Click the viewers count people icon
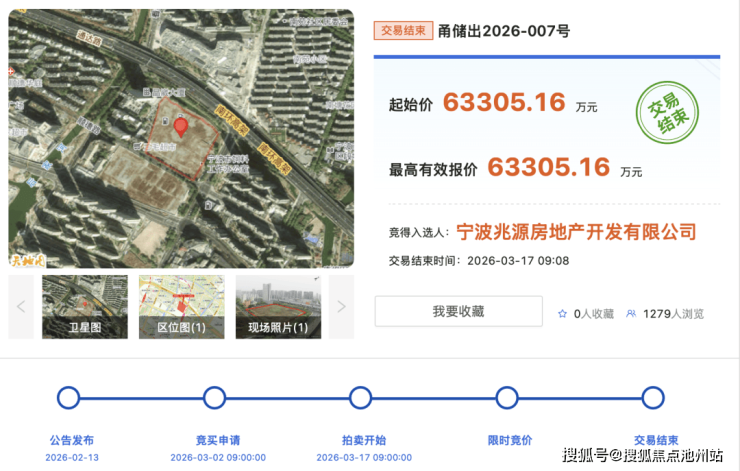This screenshot has height=471, width=740. click(x=631, y=313)
